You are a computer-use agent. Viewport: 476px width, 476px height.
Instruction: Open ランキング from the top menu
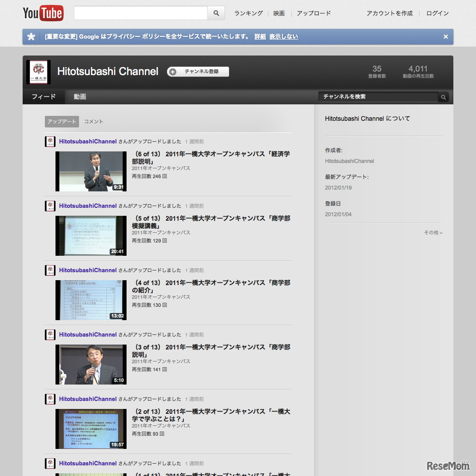[248, 13]
